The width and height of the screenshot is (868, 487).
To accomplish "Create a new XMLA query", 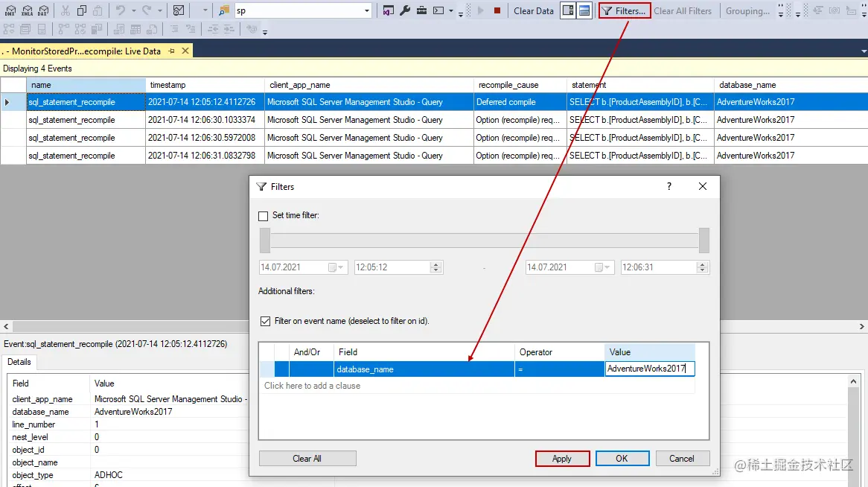I will [28, 10].
